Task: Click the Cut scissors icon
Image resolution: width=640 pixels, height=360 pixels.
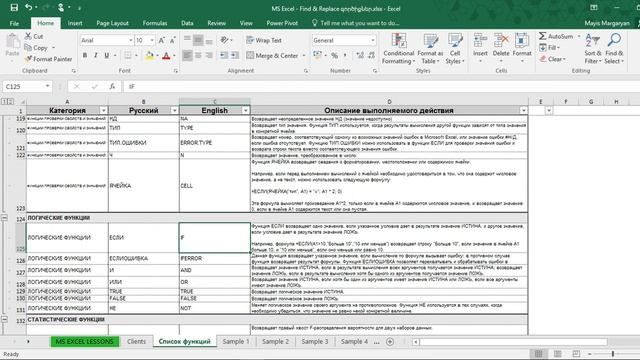Action: point(28,36)
